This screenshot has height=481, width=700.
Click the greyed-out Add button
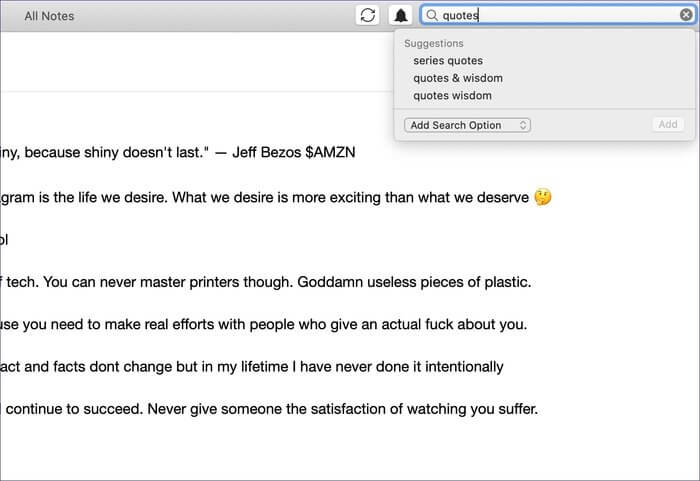point(668,124)
